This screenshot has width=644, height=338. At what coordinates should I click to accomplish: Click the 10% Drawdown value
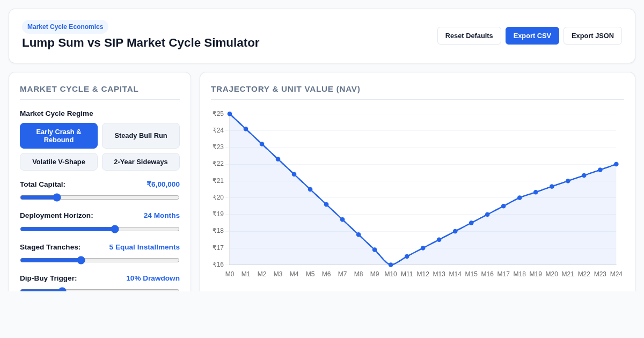click(153, 278)
